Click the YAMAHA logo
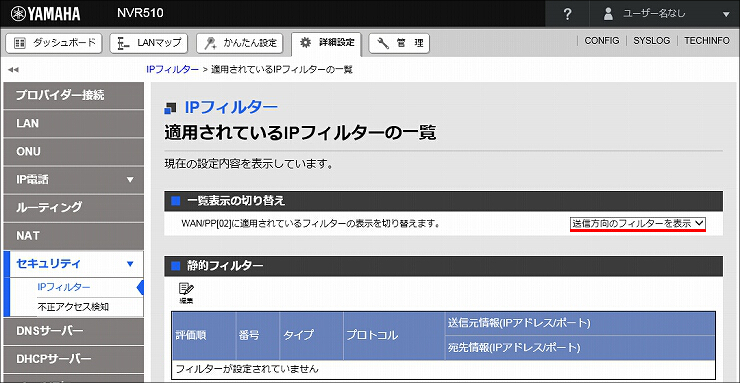Viewport: 740px width, 383px height. tap(45, 14)
